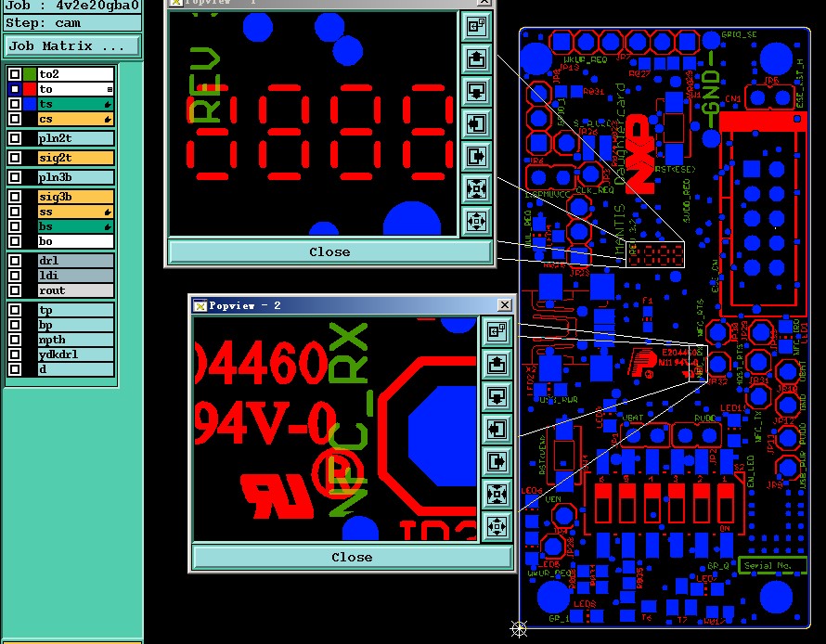This screenshot has height=644, width=826.
Task: Click the red color swatch of to
Action: (30, 89)
